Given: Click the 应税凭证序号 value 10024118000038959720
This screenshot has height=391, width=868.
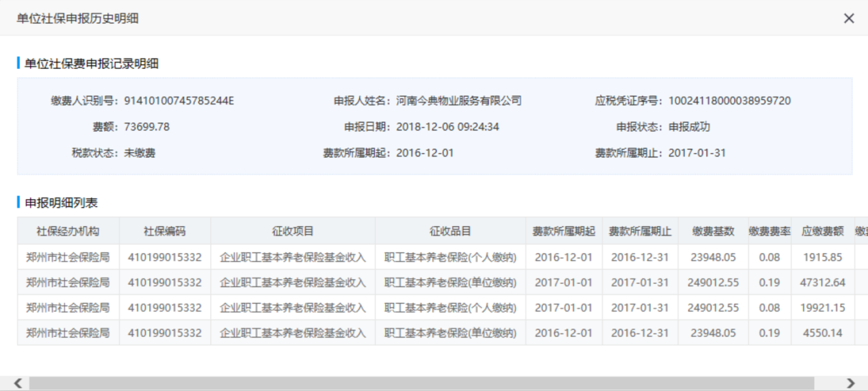Looking at the screenshot, I should [729, 101].
